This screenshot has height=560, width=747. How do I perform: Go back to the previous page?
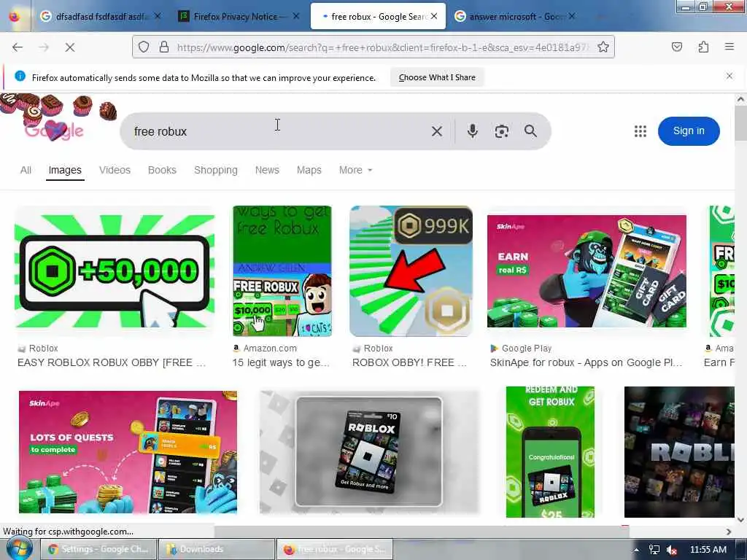pos(18,47)
